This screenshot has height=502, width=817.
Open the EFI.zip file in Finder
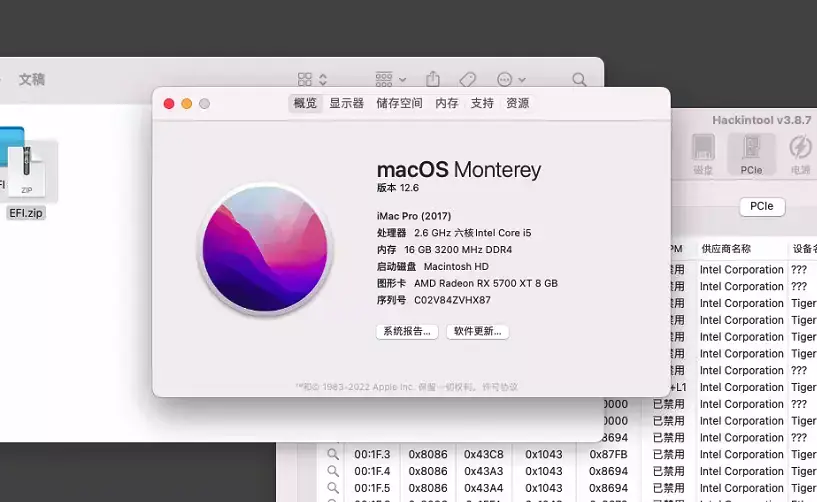27,171
